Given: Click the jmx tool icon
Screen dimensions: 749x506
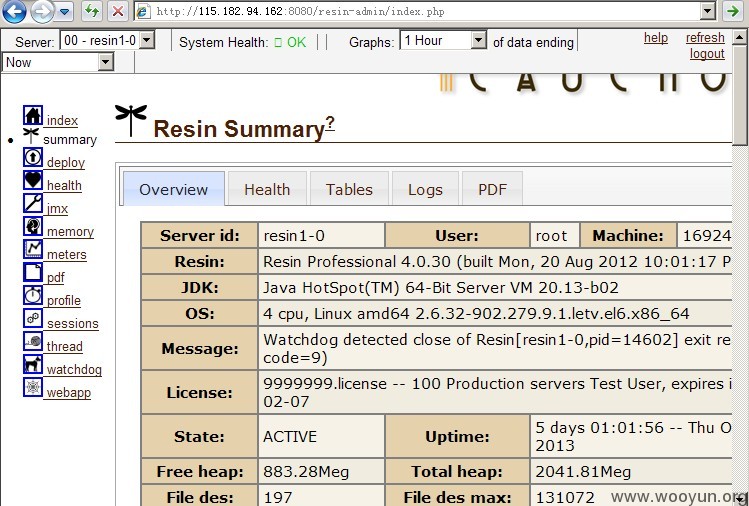Looking at the screenshot, I should (x=33, y=203).
